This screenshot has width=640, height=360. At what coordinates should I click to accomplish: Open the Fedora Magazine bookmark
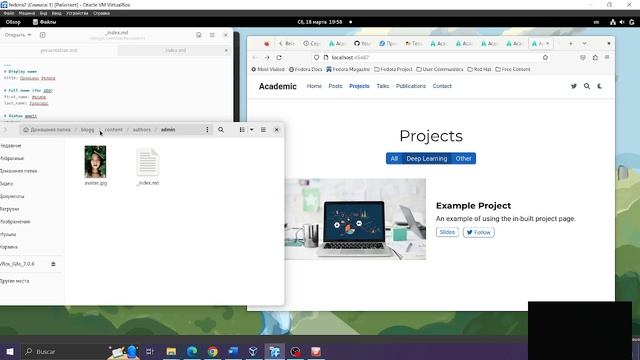coord(348,69)
